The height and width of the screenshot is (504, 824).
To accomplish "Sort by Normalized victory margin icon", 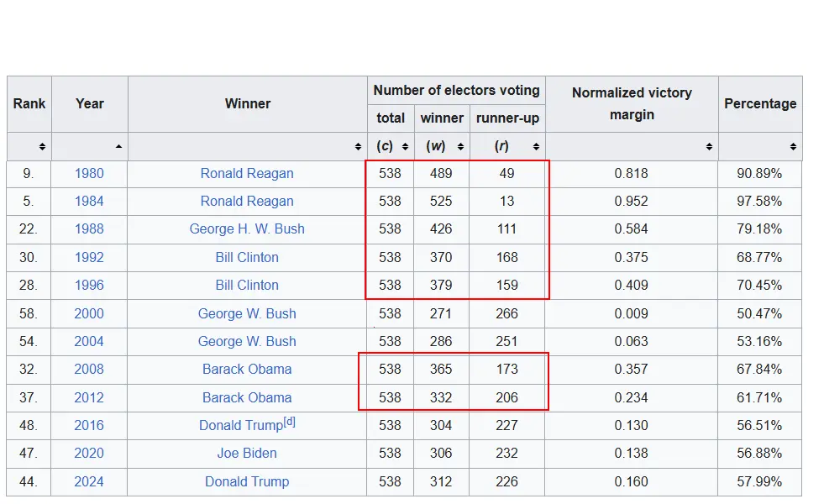I will [710, 146].
